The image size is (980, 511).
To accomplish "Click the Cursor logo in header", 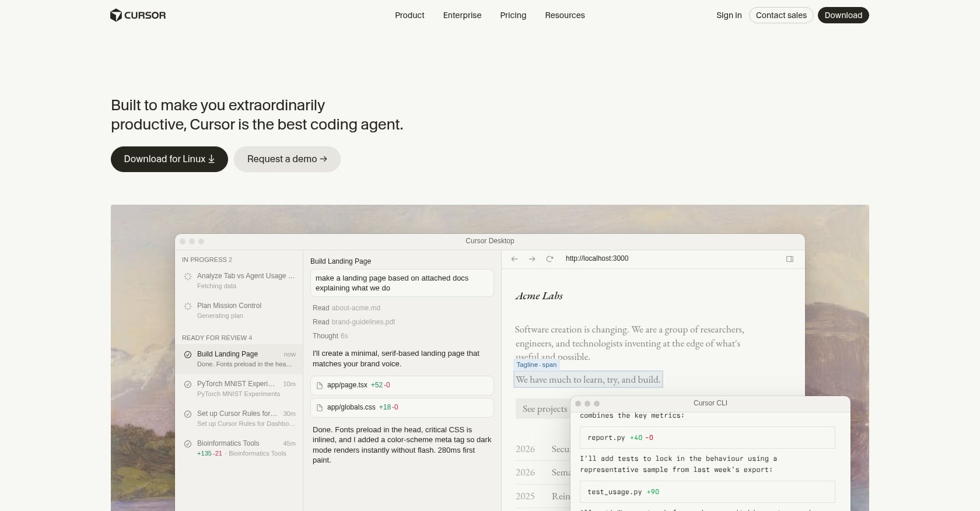I will tap(138, 15).
